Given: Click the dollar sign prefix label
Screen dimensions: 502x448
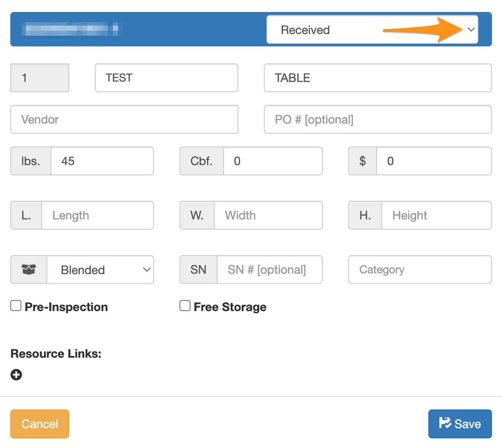Looking at the screenshot, I should [x=363, y=161].
